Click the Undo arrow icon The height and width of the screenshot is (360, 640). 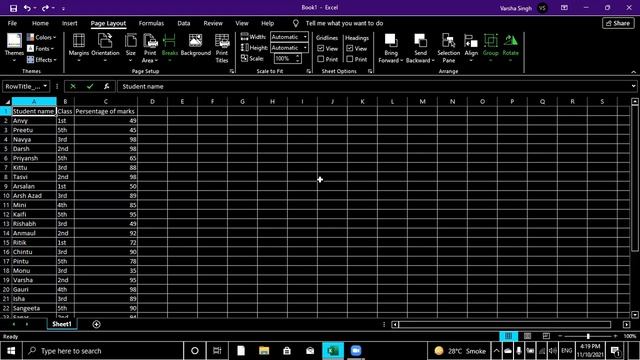pos(27,8)
